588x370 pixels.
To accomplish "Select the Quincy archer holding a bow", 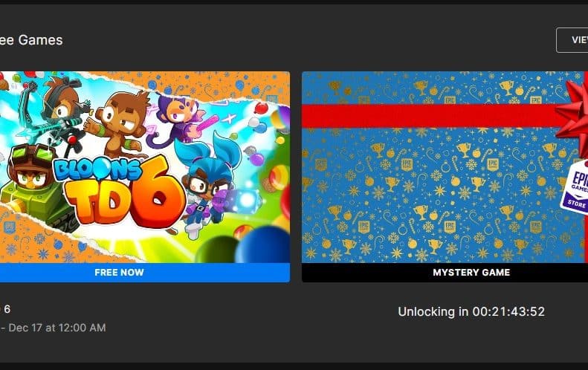I will (58, 112).
